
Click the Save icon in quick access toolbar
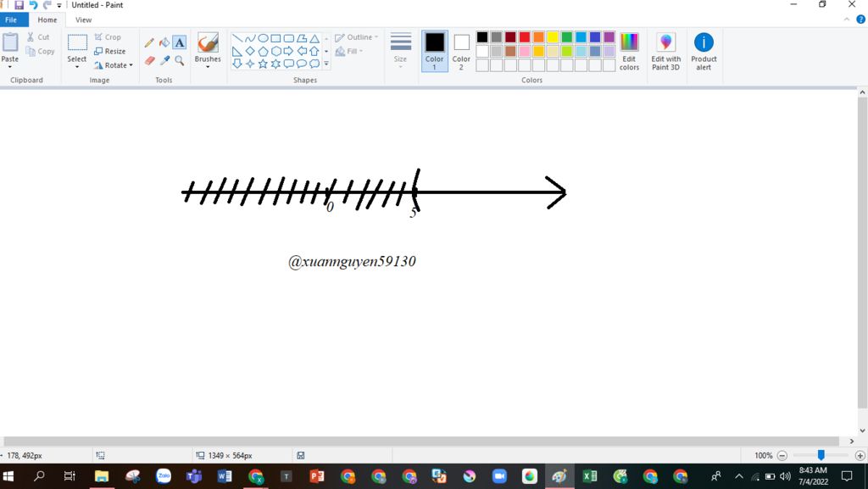(19, 5)
